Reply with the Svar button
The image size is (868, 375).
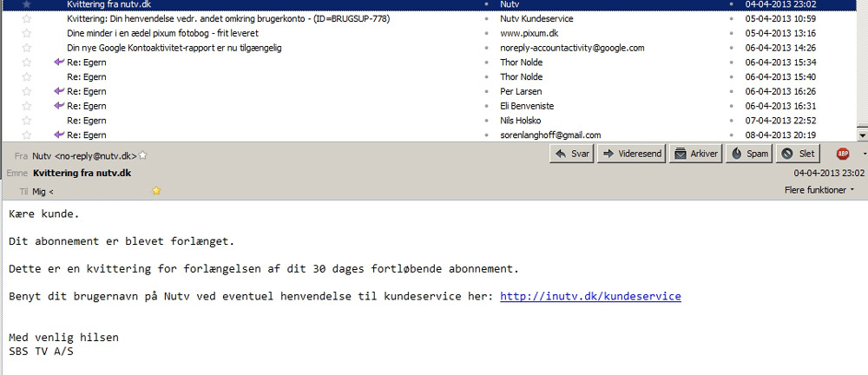coord(572,154)
